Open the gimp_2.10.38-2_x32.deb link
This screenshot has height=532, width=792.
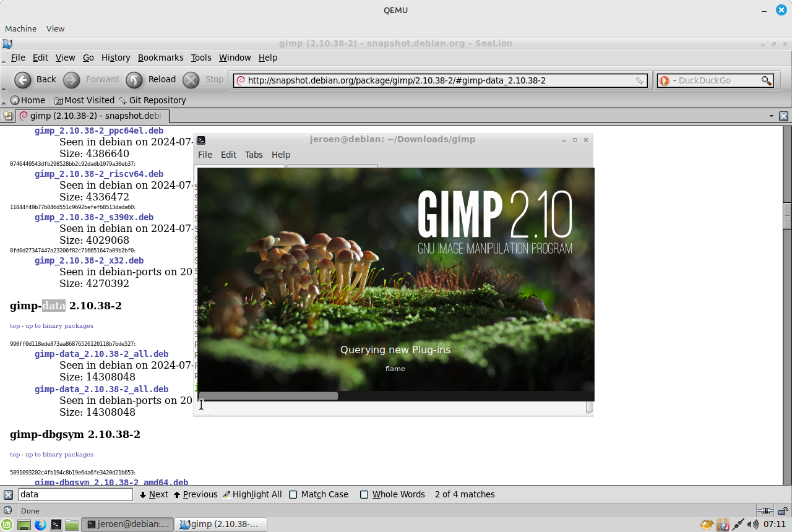point(89,260)
